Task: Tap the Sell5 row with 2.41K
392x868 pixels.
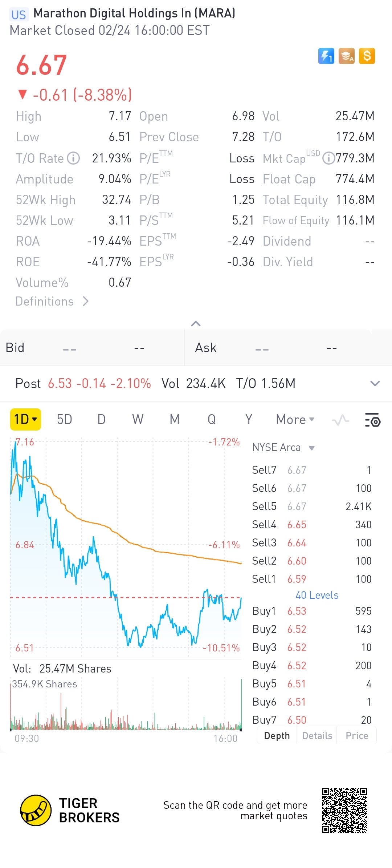Action: coord(312,506)
